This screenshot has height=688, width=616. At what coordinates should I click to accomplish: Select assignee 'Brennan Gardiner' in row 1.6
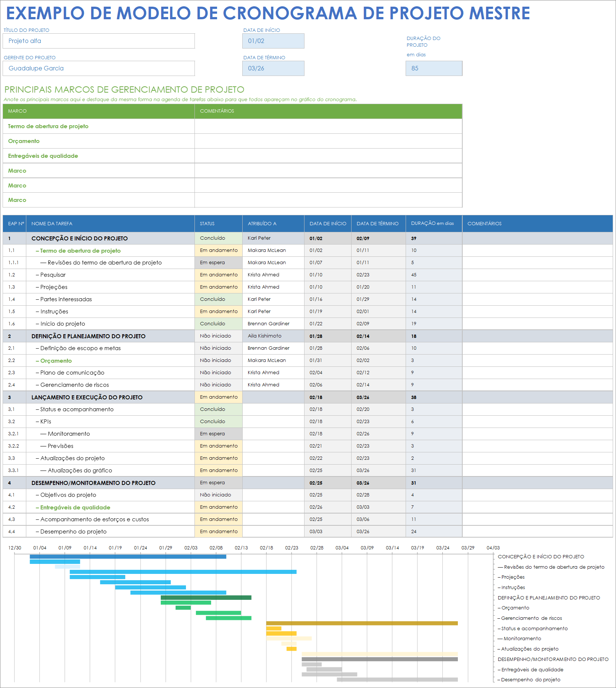tap(273, 324)
